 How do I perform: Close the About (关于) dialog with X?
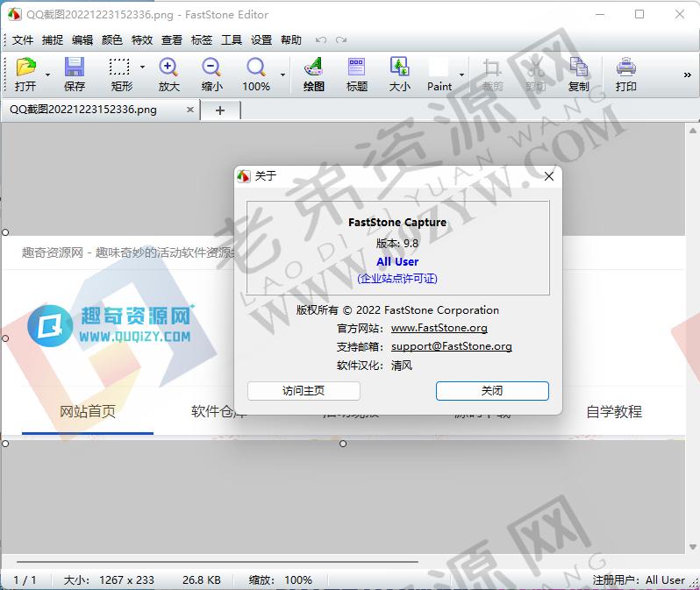(x=549, y=176)
